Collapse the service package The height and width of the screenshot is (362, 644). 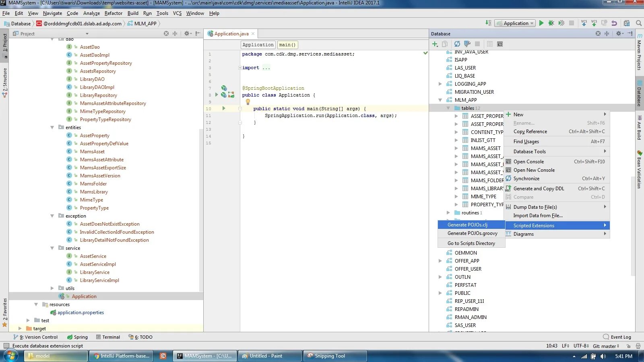pyautogui.click(x=52, y=248)
